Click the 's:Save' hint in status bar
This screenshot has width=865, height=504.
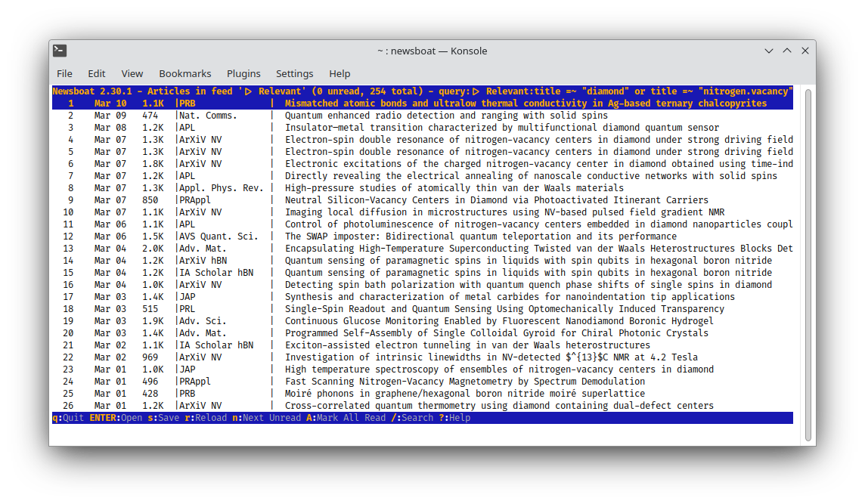point(163,418)
